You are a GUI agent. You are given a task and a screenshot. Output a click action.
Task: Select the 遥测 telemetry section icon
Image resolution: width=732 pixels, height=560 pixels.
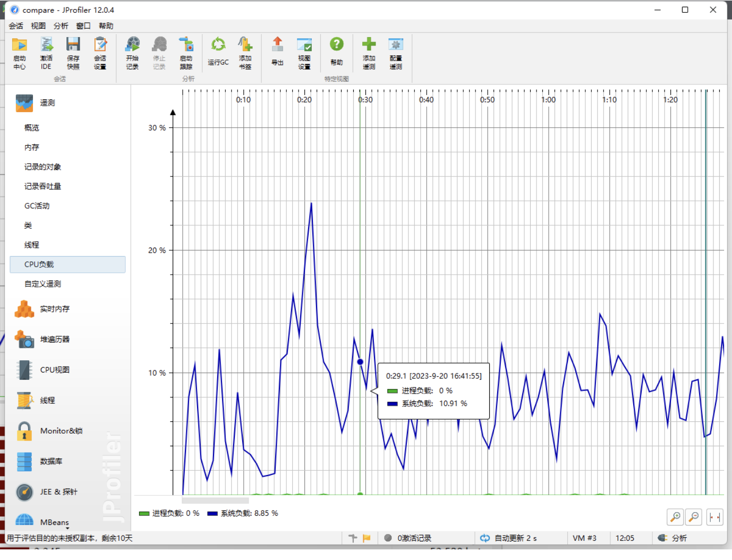[24, 103]
